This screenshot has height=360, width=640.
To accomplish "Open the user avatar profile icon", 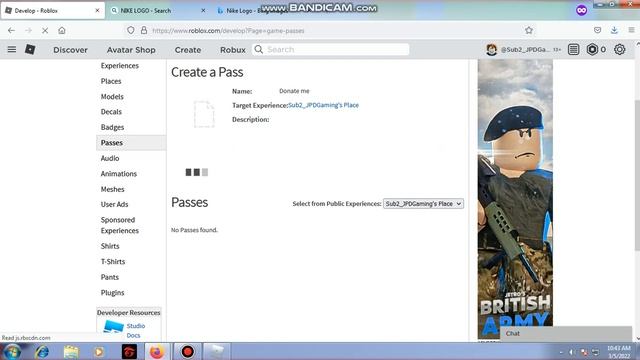I will point(491,49).
